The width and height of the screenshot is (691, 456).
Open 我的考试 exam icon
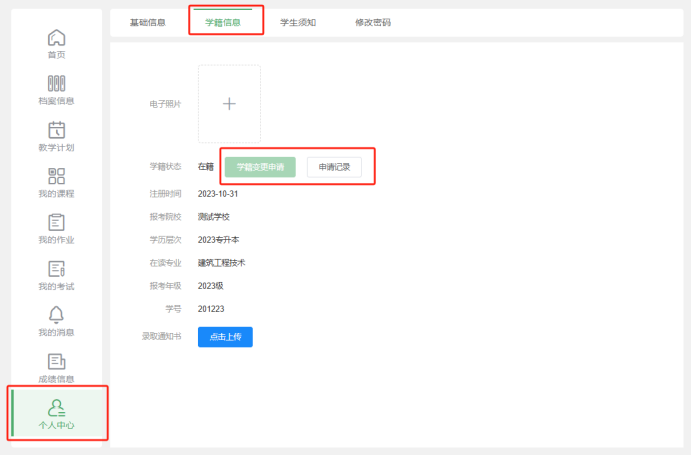pos(56,269)
